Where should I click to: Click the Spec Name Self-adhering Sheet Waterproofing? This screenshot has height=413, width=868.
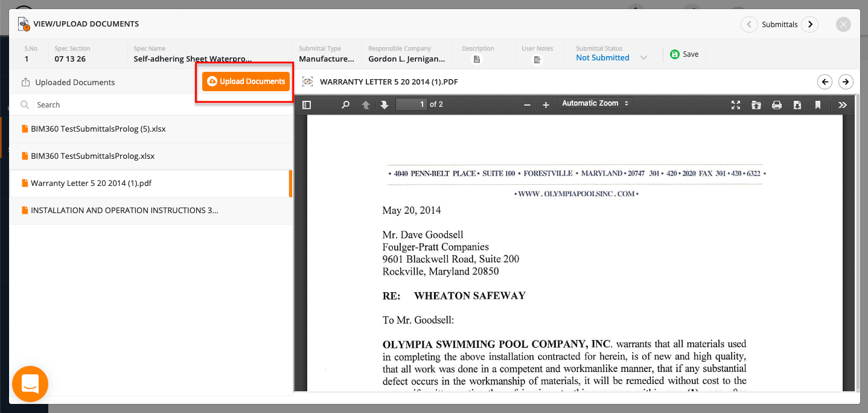(193, 59)
